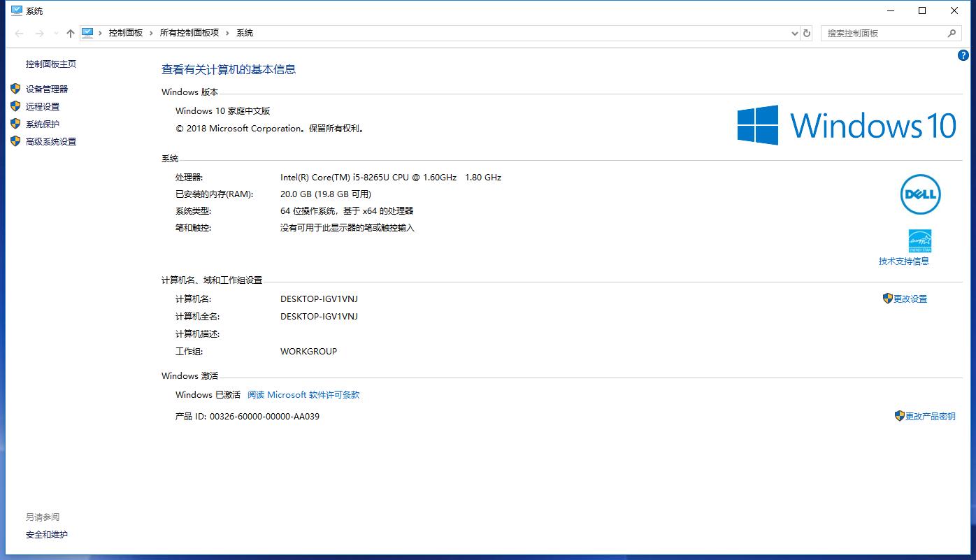Open 设备管理器 from the sidebar
Viewport: 976px width, 560px height.
(x=48, y=89)
